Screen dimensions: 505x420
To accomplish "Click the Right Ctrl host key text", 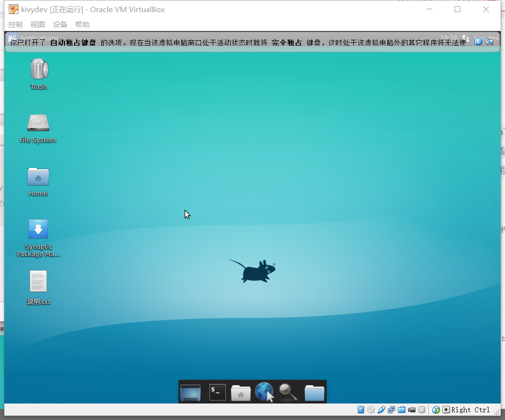I will click(x=471, y=410).
